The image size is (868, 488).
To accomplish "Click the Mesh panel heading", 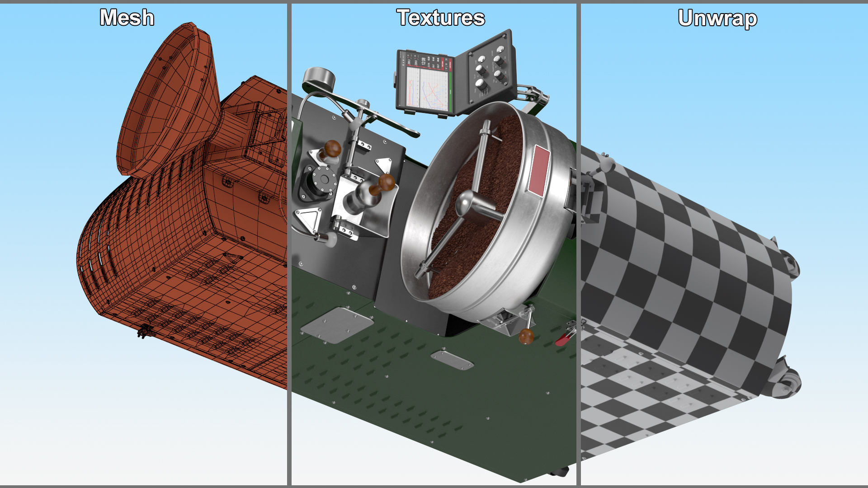I will point(127,18).
